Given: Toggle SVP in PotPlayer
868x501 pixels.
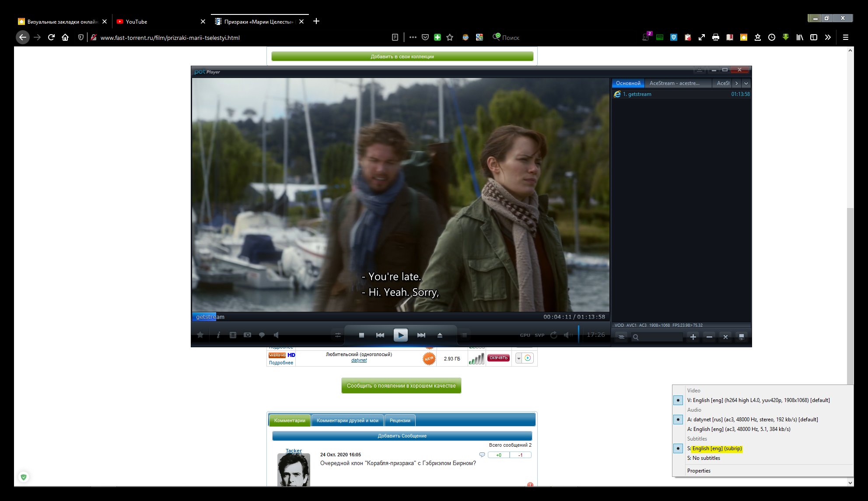Looking at the screenshot, I should [x=539, y=335].
